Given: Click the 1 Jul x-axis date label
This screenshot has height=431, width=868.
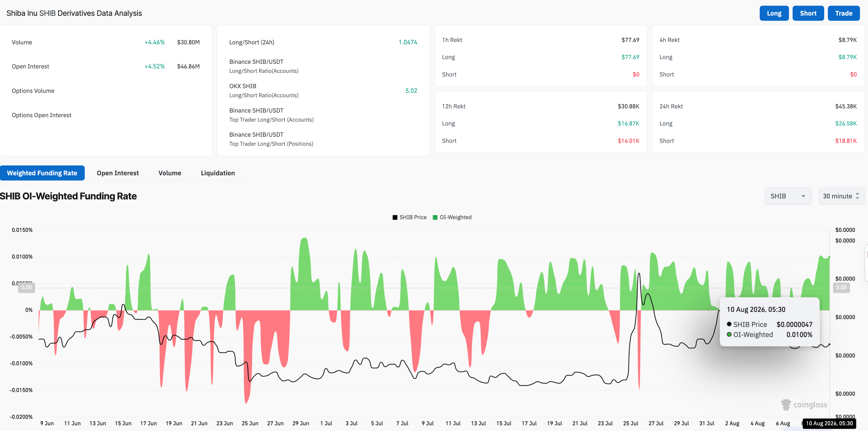Looking at the screenshot, I should point(326,423).
